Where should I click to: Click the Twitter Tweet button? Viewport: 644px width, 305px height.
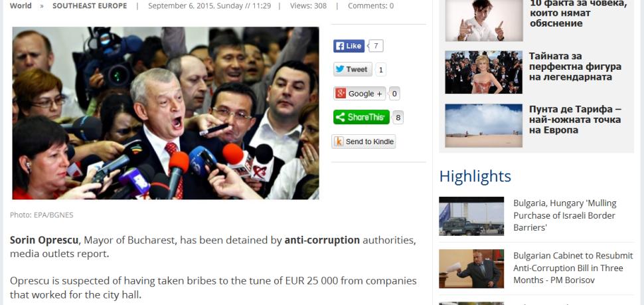(x=353, y=70)
